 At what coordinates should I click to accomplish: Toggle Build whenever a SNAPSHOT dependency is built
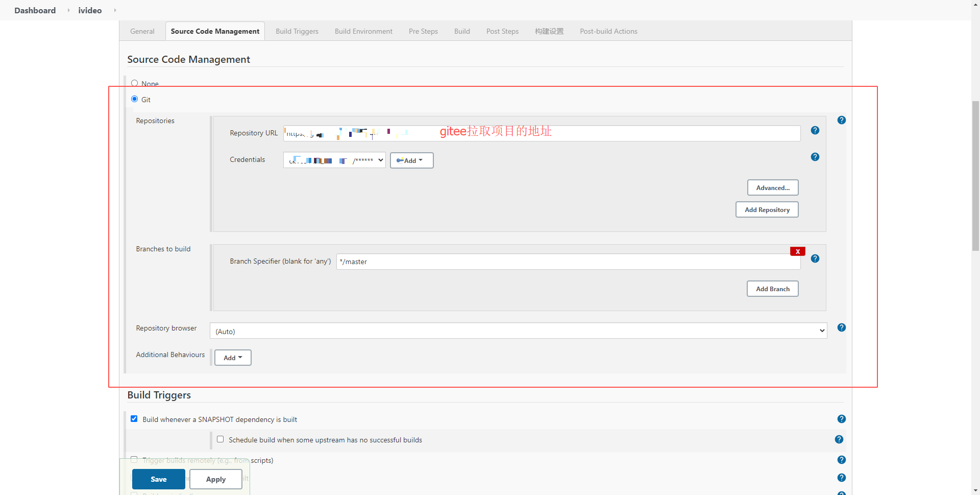tap(134, 419)
